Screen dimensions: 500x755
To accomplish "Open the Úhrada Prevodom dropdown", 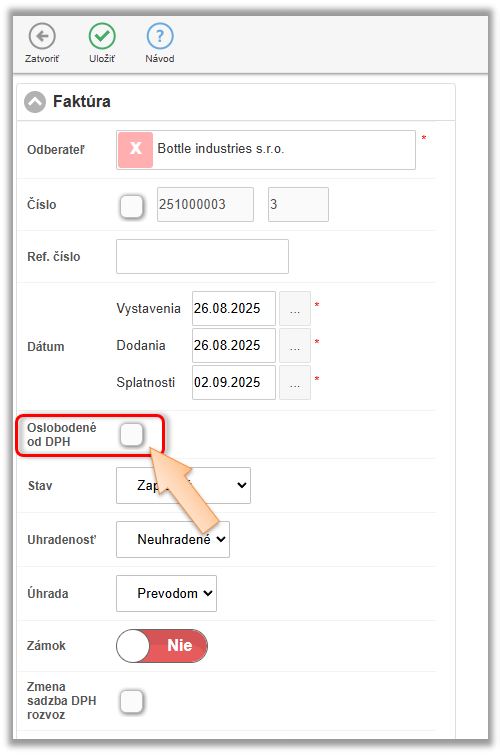I will pos(166,593).
